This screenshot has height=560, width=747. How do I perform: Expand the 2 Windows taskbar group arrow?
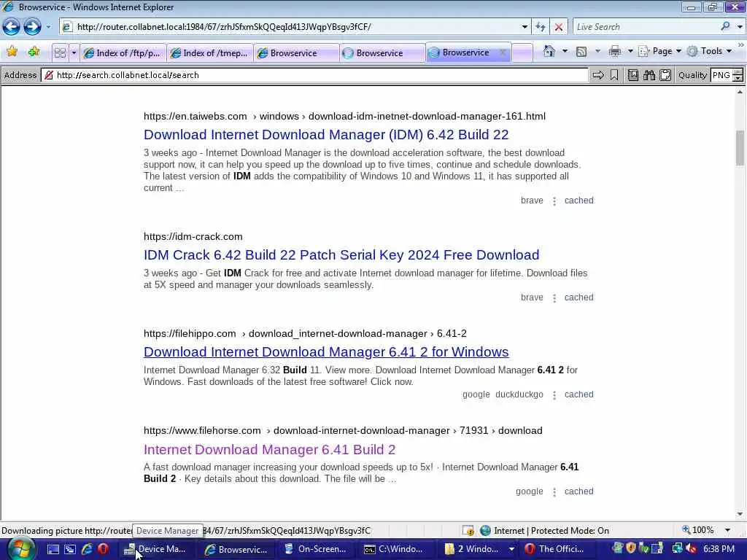click(511, 549)
